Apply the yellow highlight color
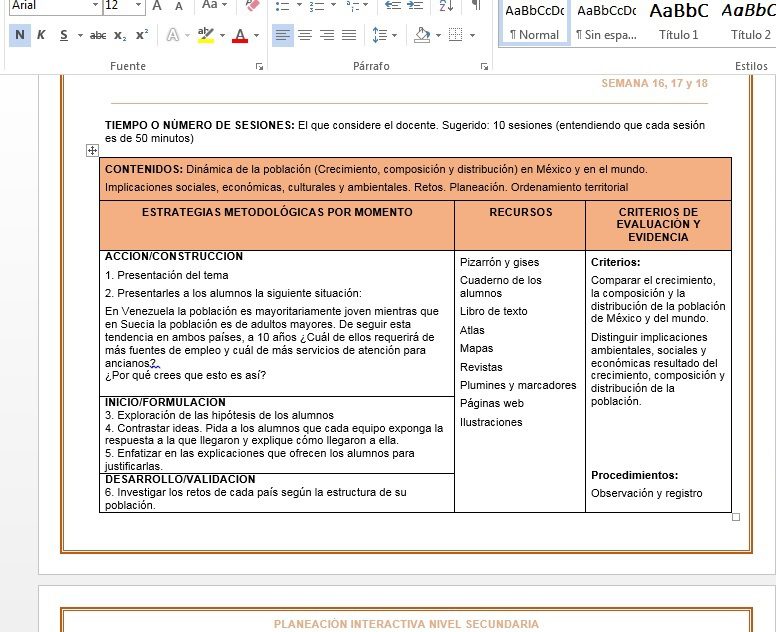This screenshot has width=776, height=632. 205,35
